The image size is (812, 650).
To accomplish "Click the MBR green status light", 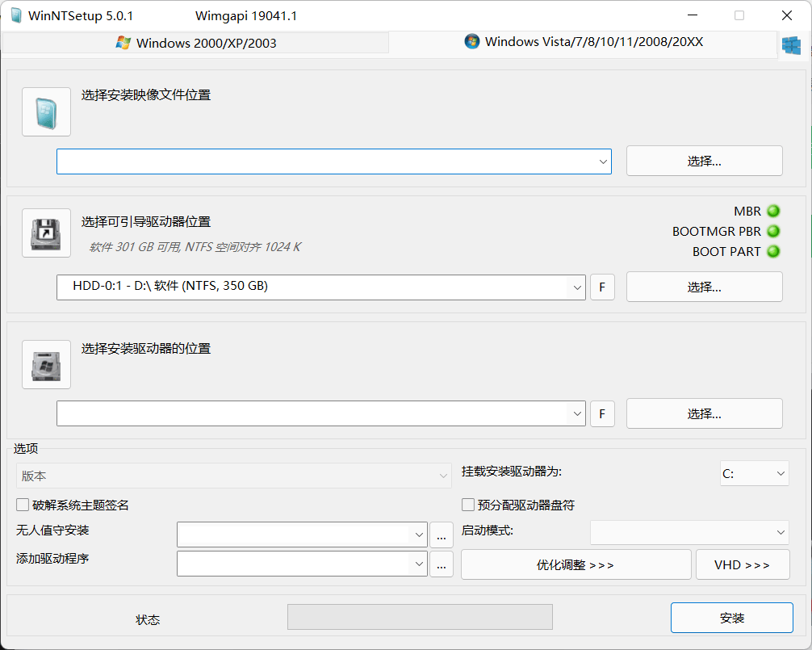I will pyautogui.click(x=773, y=212).
